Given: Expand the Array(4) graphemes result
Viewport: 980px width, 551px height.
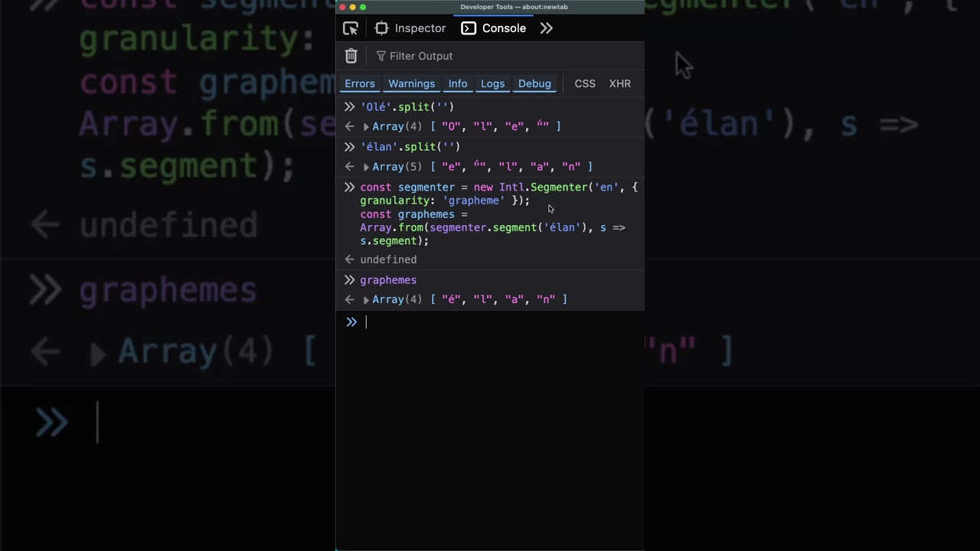Looking at the screenshot, I should pos(366,300).
